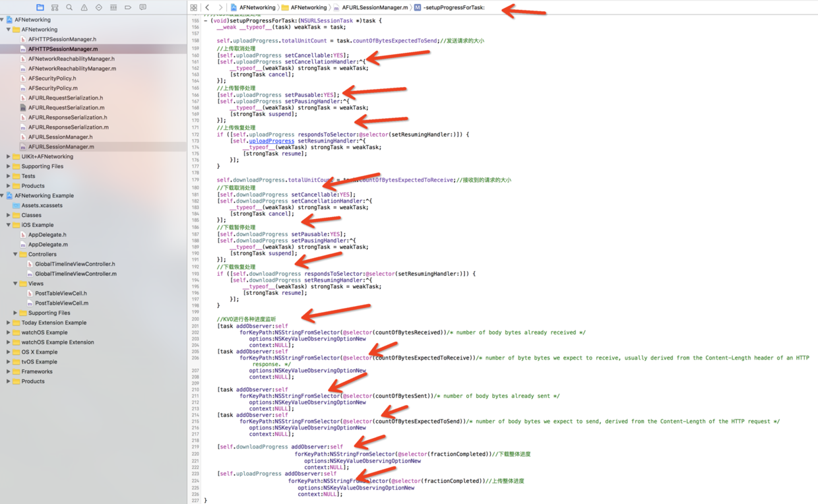Select AFURLSessionManager.m in navigator
This screenshot has height=504, width=818.
pyautogui.click(x=93, y=146)
